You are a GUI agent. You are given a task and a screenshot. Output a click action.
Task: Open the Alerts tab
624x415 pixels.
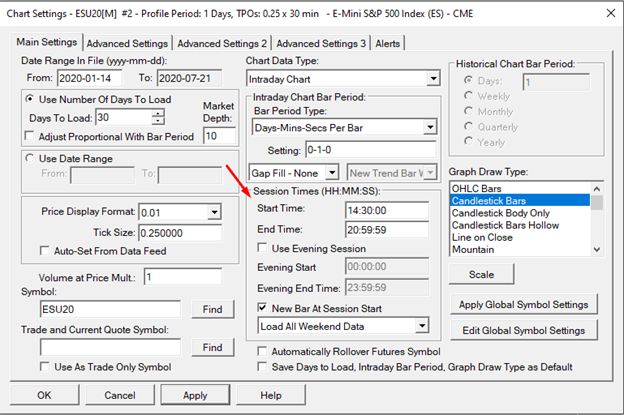(x=387, y=44)
